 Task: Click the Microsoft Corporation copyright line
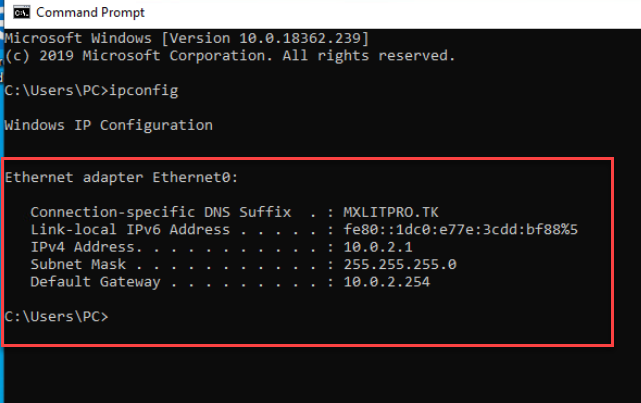(x=230, y=56)
